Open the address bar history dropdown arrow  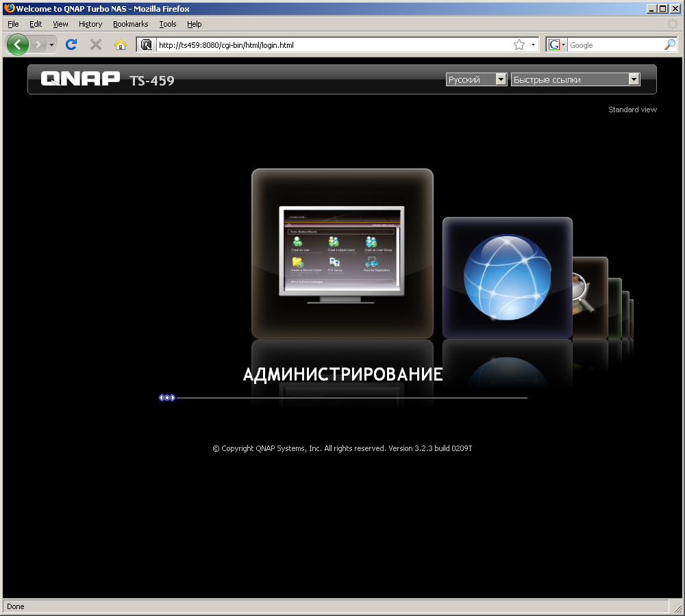533,44
